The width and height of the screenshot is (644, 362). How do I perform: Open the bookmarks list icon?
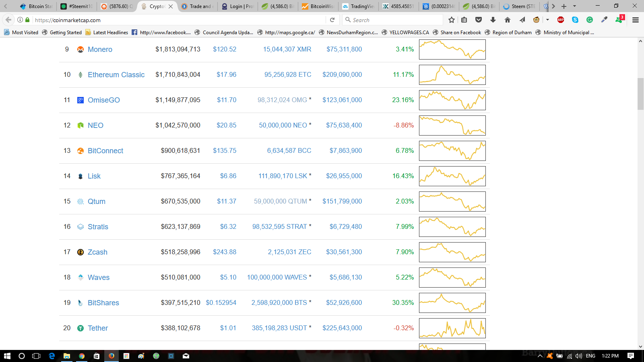tap(464, 20)
